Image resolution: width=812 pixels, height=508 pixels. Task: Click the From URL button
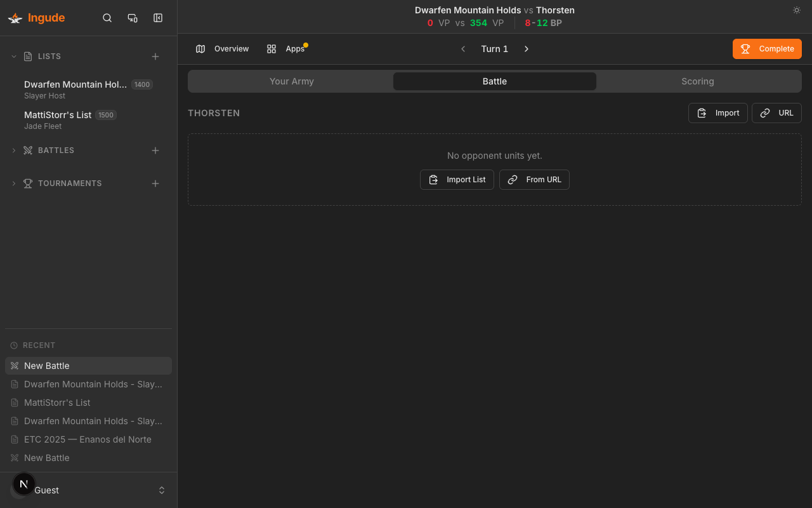[534, 180]
